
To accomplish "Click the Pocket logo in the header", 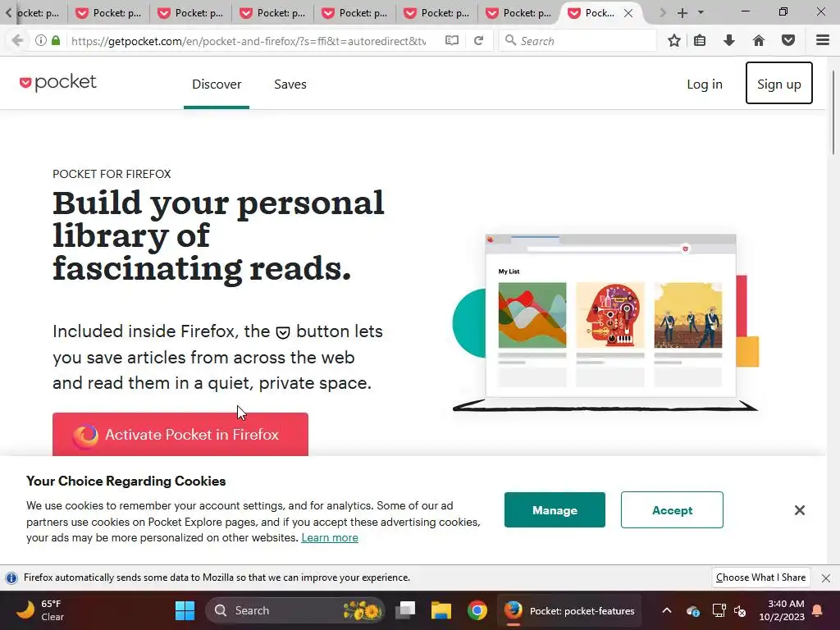I will 58,83.
